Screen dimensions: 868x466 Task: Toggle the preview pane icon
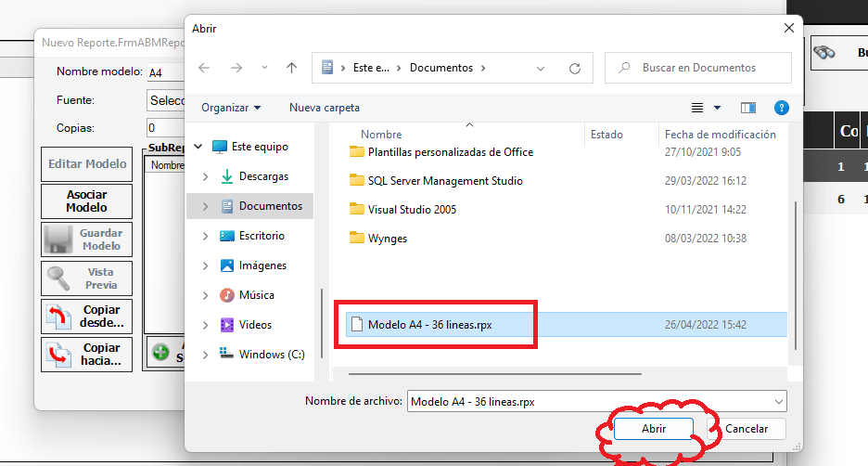pos(748,108)
